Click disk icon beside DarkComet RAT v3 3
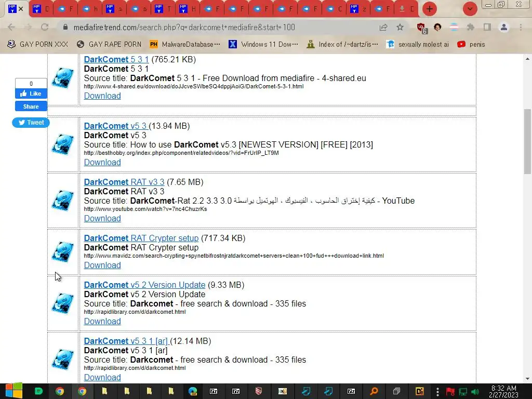Viewport: 532px width, 399px height. point(63,200)
